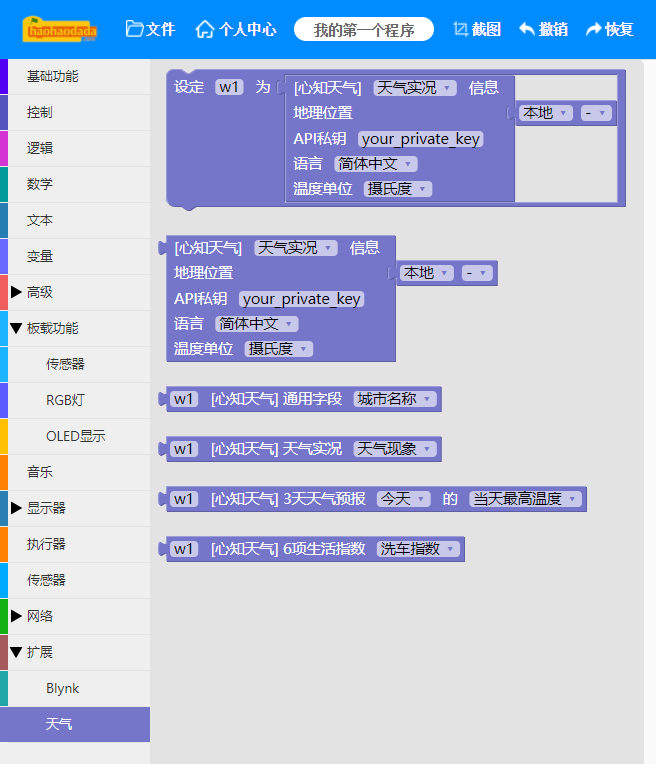This screenshot has width=656, height=764.
Task: Open the 城市名称 dropdown
Action: click(395, 399)
